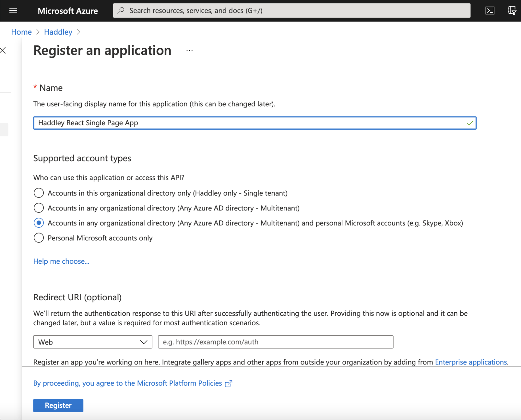Launch Cloud Shell from the top bar
521x420 pixels.
[x=490, y=11]
